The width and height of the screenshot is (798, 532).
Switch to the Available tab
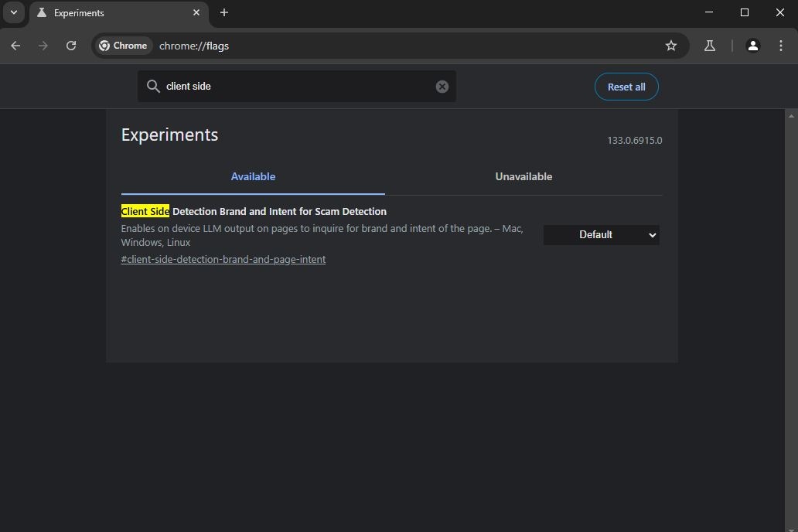(x=253, y=176)
